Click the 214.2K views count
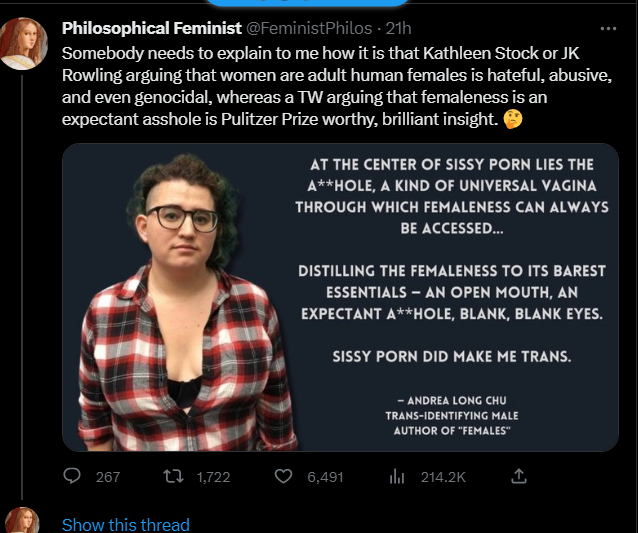This screenshot has width=638, height=533. point(443,477)
